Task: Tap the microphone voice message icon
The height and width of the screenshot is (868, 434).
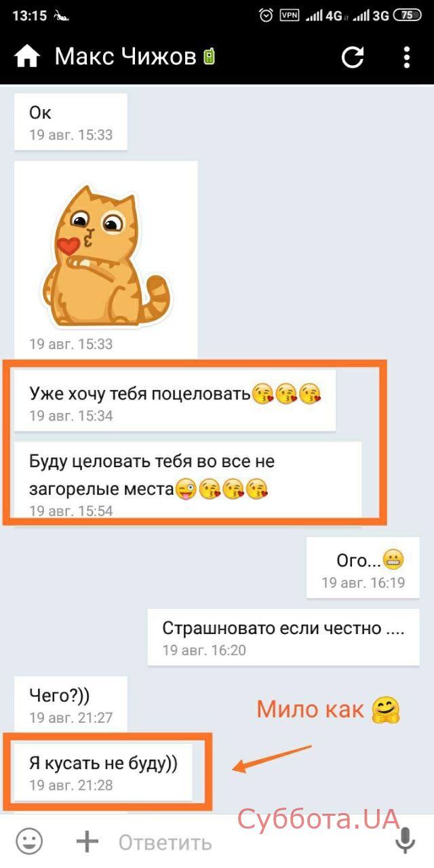Action: pyautogui.click(x=405, y=842)
